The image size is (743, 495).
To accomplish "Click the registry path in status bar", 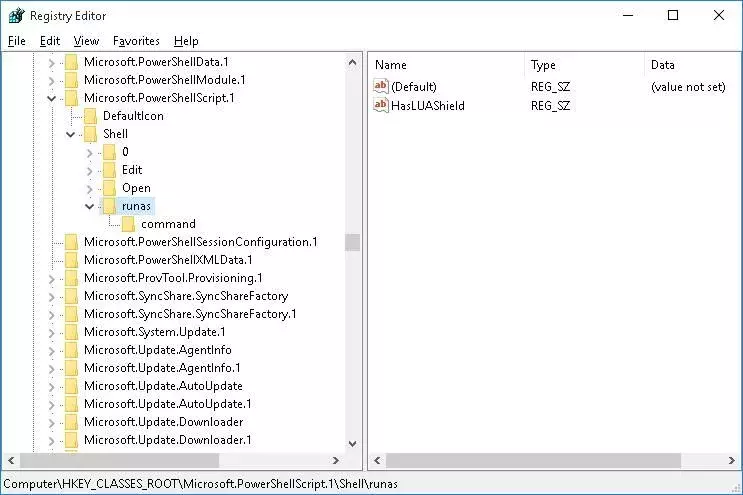I will coord(200,484).
